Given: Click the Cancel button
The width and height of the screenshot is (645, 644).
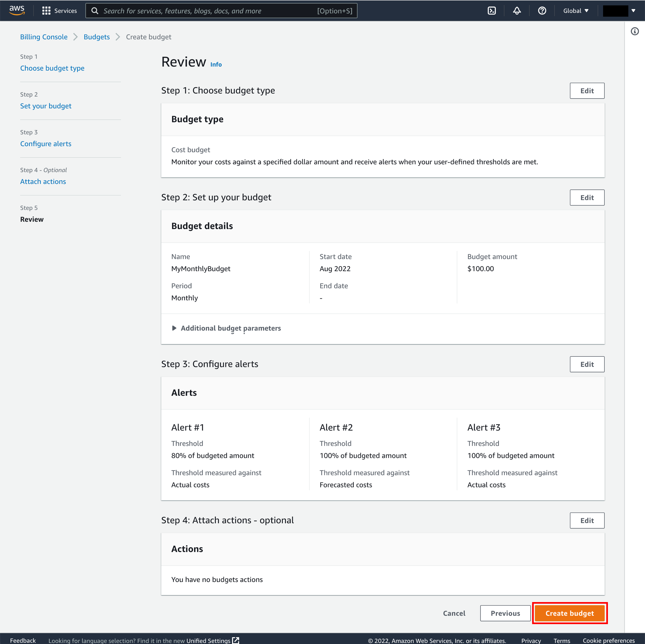Looking at the screenshot, I should click(454, 613).
